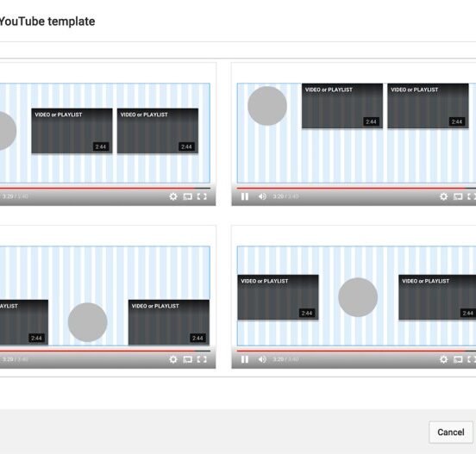This screenshot has width=476, height=454.
Task: Click the cast screen icon in top-left template
Action: click(x=188, y=196)
